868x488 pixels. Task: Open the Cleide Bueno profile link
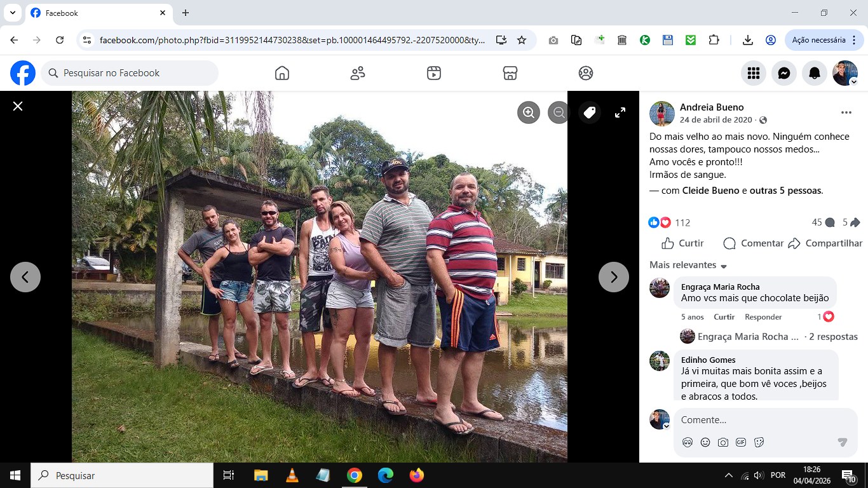coord(711,191)
